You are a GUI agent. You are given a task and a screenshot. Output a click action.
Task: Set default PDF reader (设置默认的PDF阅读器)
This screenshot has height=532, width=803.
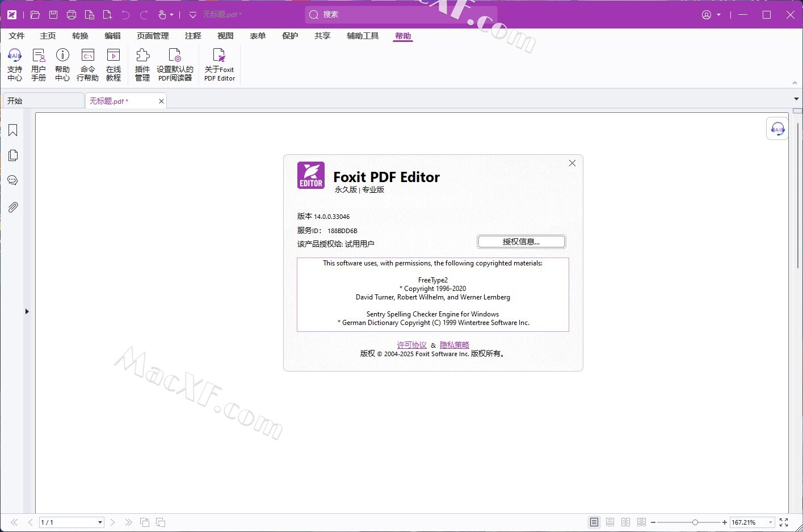tap(175, 65)
